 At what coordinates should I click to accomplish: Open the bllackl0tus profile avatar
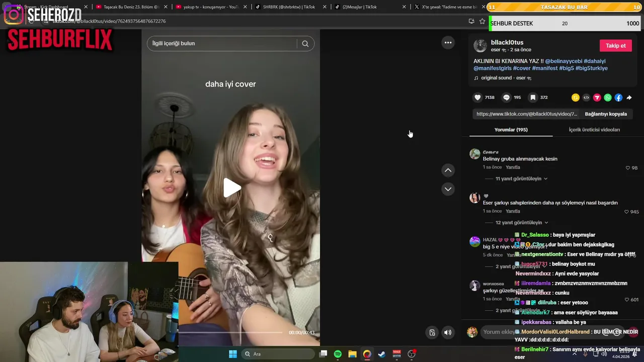480,46
